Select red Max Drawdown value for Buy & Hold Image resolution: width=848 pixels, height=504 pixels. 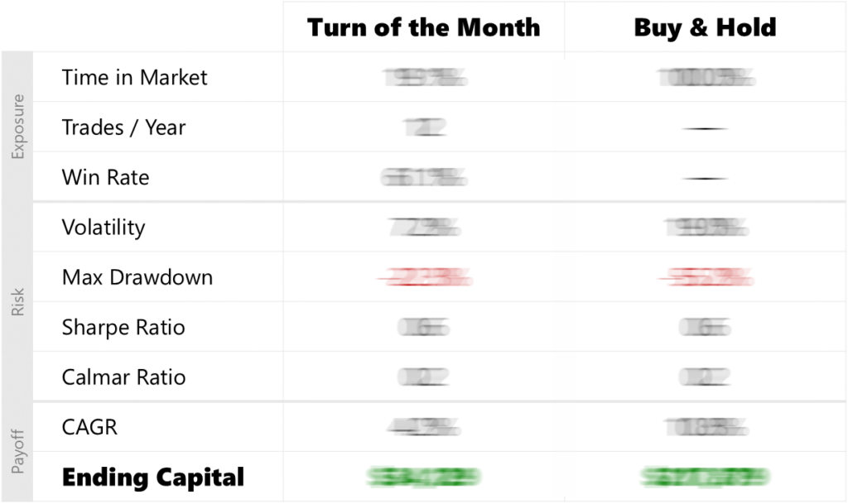click(x=705, y=278)
